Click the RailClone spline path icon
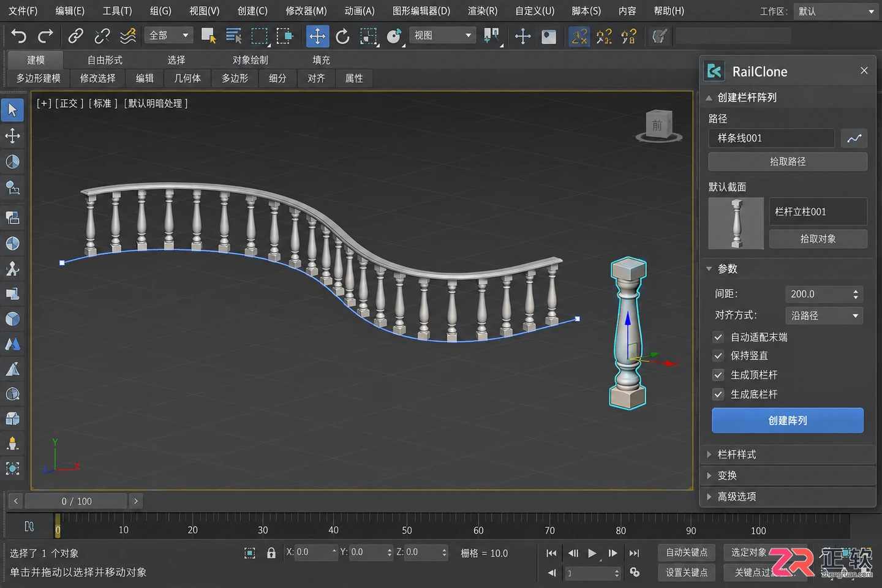The height and width of the screenshot is (588, 882). coord(854,138)
